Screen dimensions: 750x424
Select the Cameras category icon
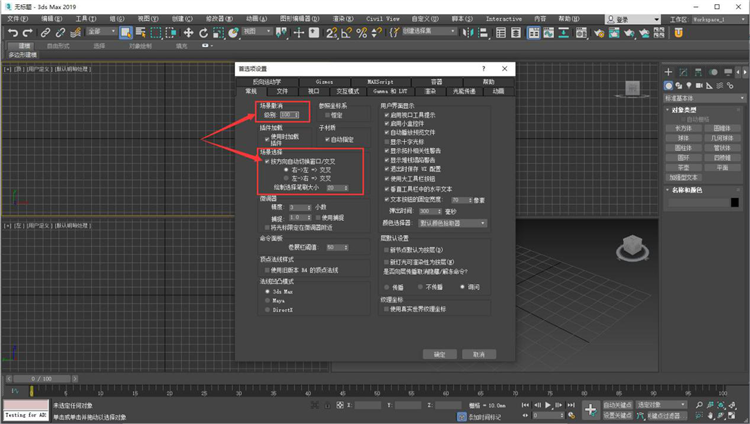pyautogui.click(x=699, y=86)
